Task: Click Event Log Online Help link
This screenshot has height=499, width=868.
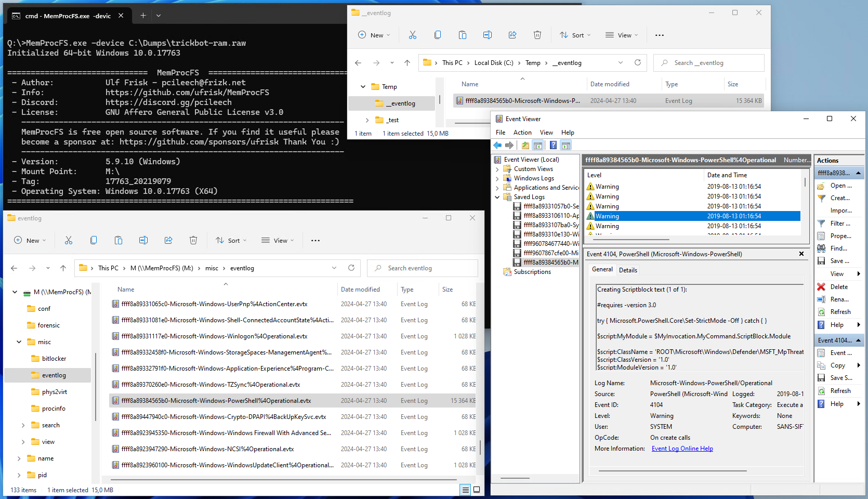Action: point(682,449)
